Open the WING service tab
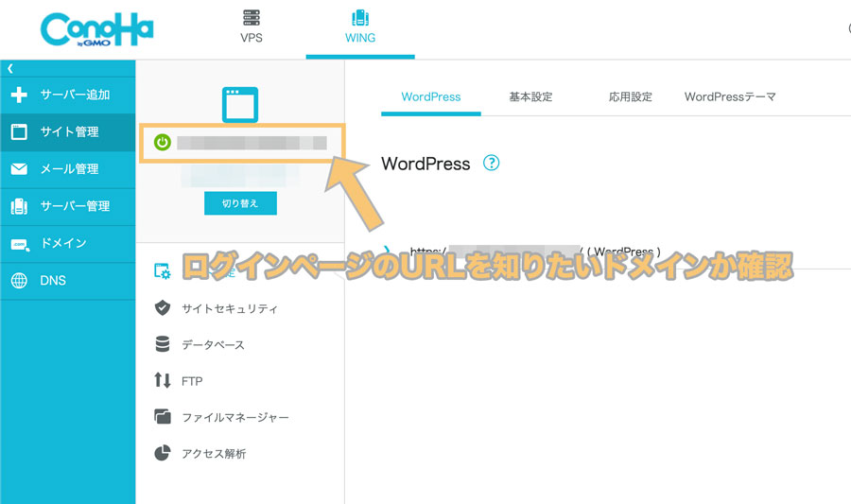 click(x=360, y=26)
